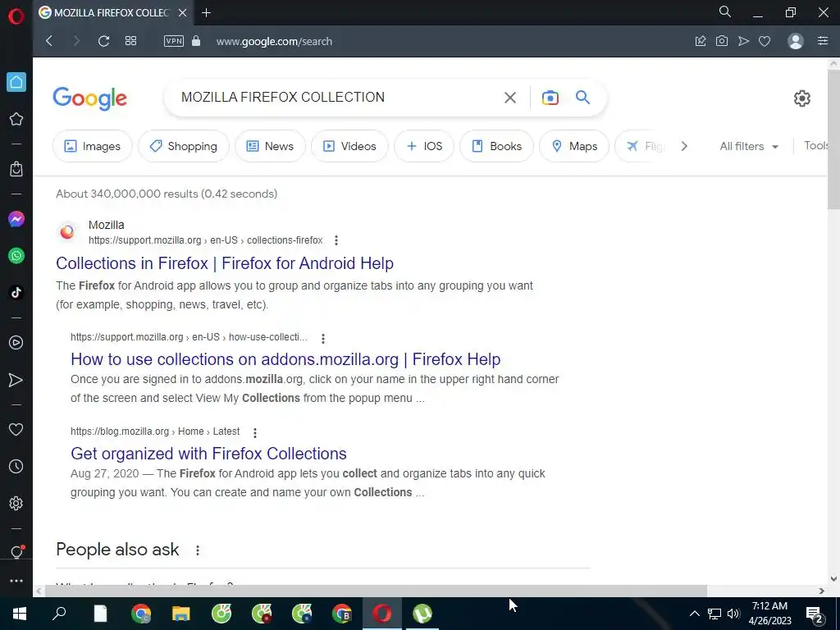Show more filter chips with right chevron
This screenshot has width=840, height=630.
(x=684, y=146)
